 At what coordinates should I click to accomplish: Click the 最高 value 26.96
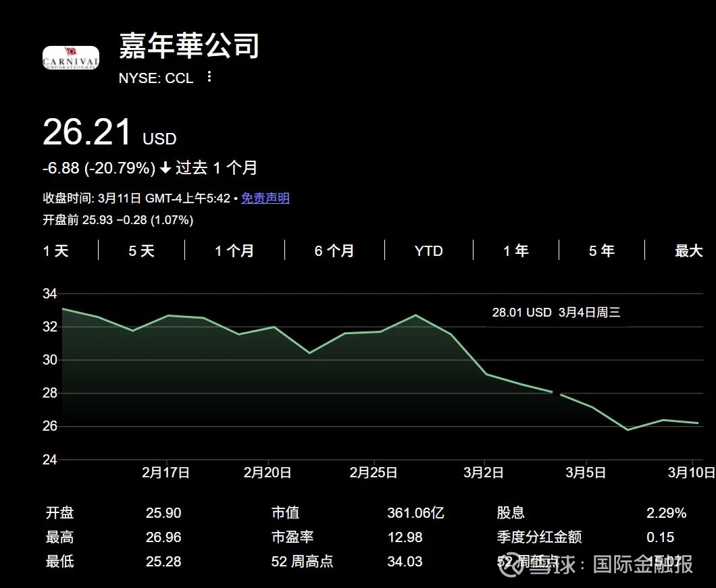[x=163, y=537]
